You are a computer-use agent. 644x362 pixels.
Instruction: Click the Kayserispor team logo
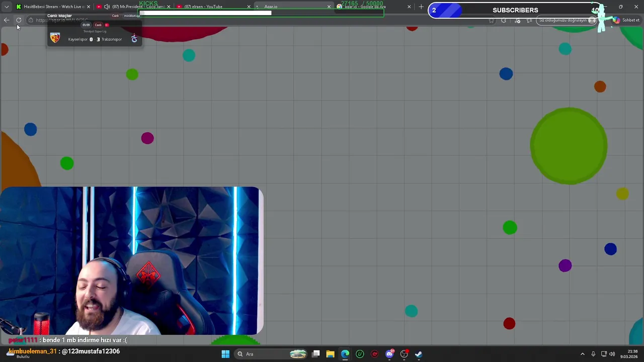55,39
